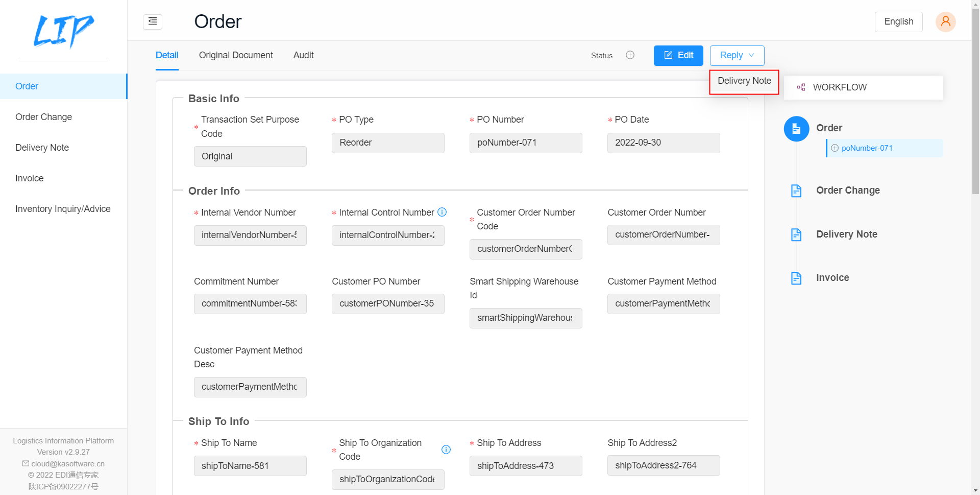Go to Delivery Note in the sidebar

(x=63, y=148)
